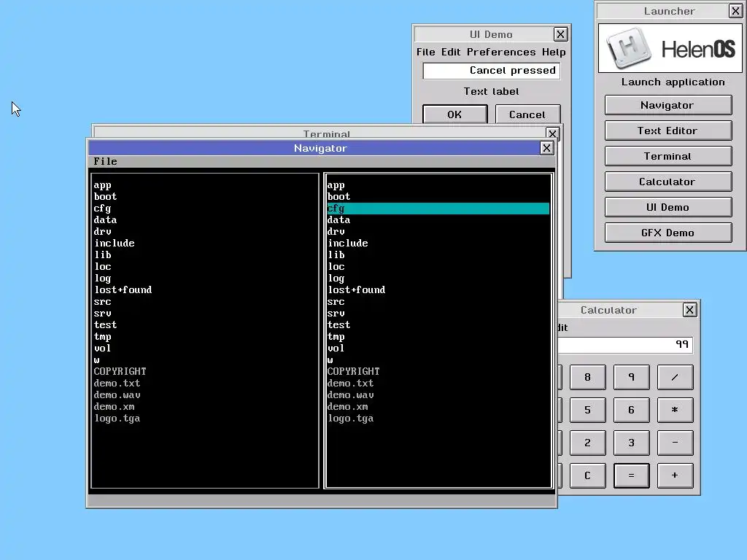This screenshot has width=747, height=560.
Task: Launch Terminal from the Launcher
Action: (x=668, y=156)
